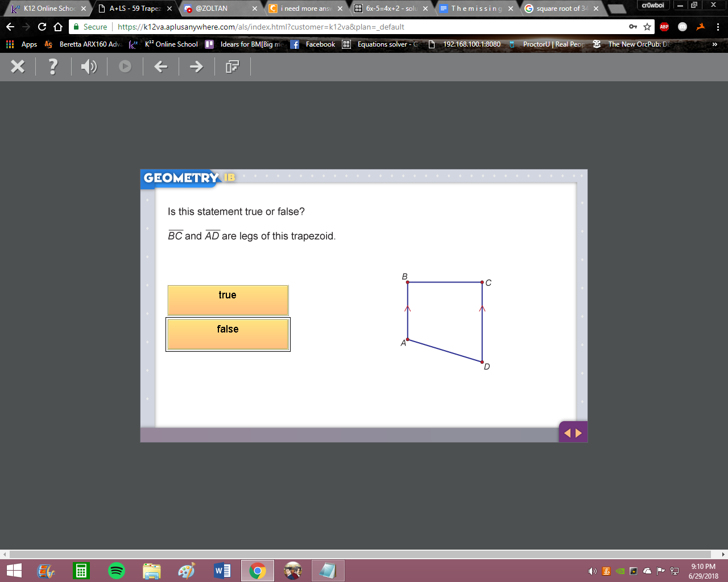Select the "true" answer button
728x582 pixels.
click(228, 300)
